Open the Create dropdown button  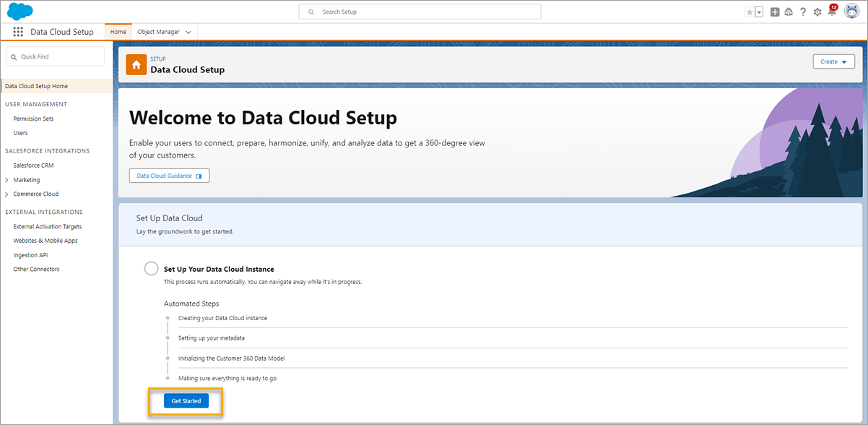pos(833,61)
